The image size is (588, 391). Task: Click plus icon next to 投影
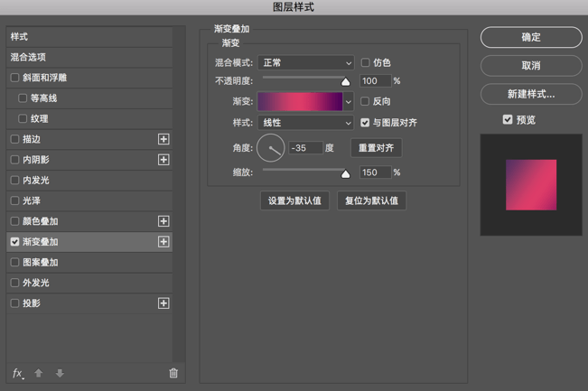click(163, 303)
